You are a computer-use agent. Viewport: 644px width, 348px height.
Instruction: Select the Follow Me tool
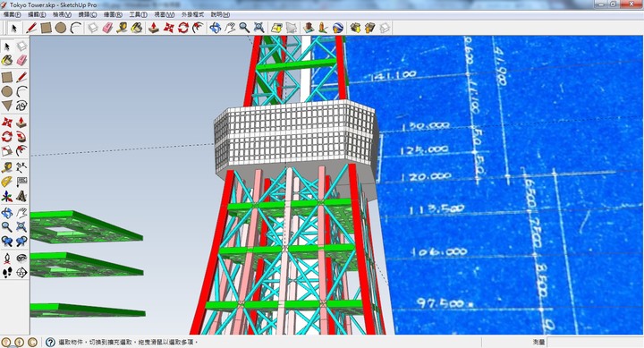click(21, 136)
